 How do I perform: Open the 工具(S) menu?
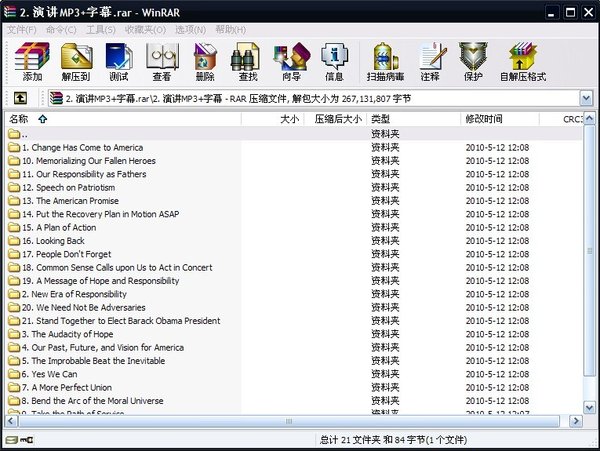point(101,30)
